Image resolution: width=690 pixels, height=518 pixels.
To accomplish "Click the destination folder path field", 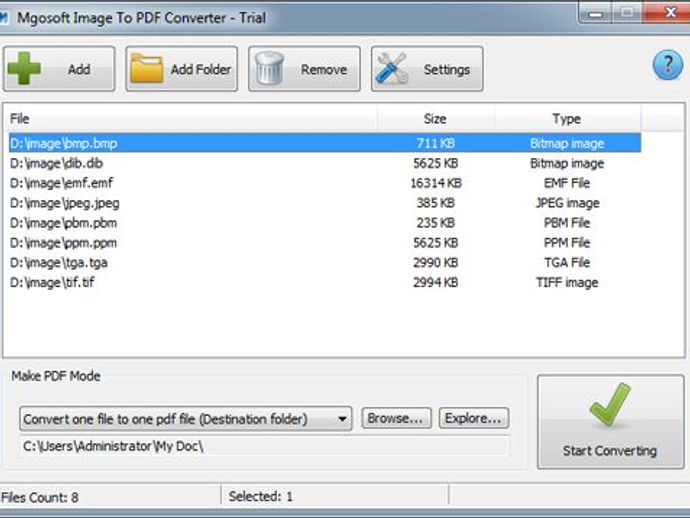I will coord(264,447).
